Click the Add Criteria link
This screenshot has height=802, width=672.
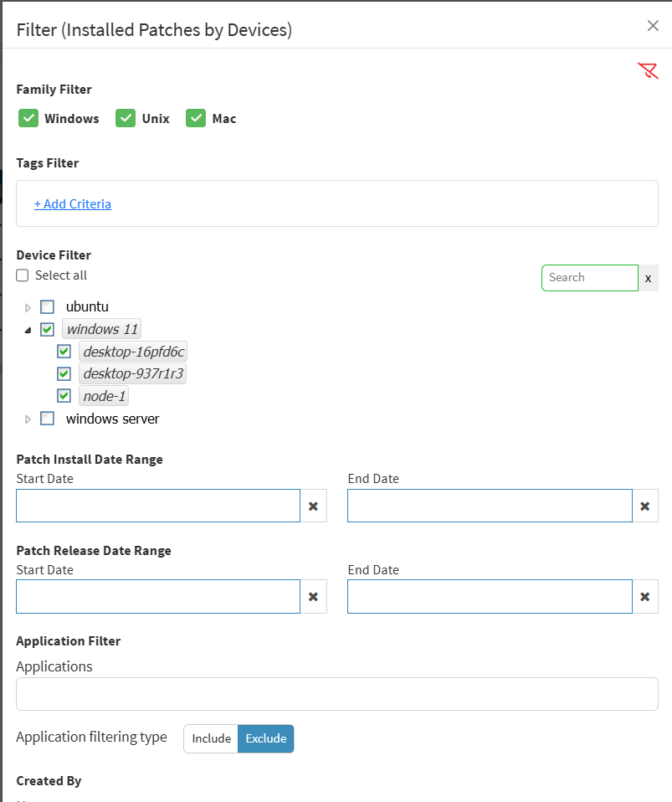73,204
